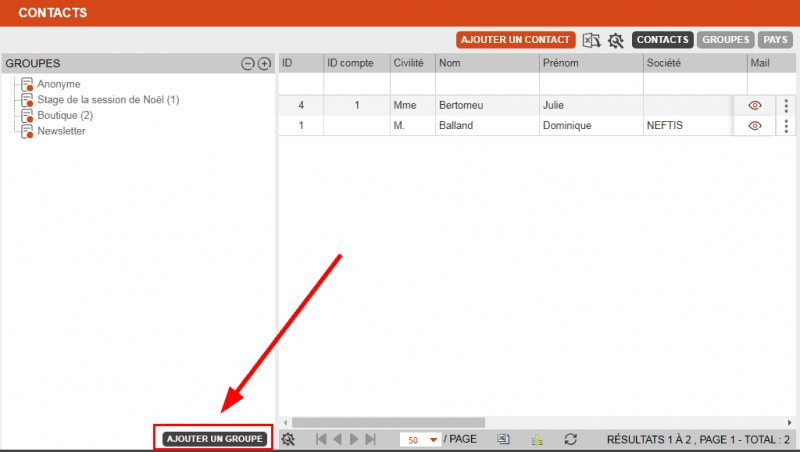Expand all groups with the plus icon
Image resolution: width=800 pixels, height=452 pixels.
point(264,64)
